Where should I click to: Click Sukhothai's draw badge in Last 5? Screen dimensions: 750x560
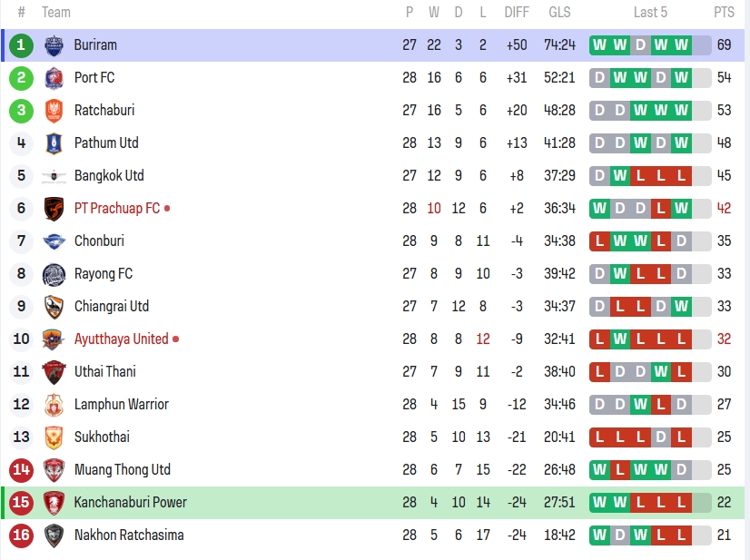pos(661,437)
